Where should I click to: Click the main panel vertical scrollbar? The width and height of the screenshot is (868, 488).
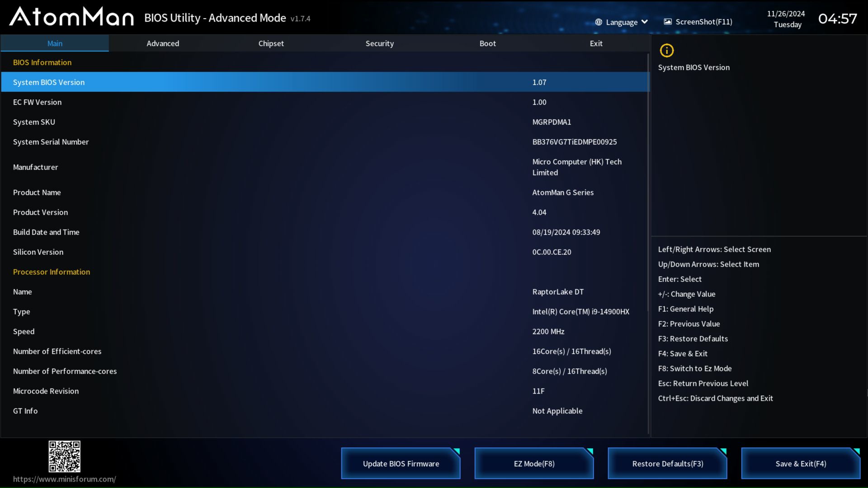[x=648, y=244]
